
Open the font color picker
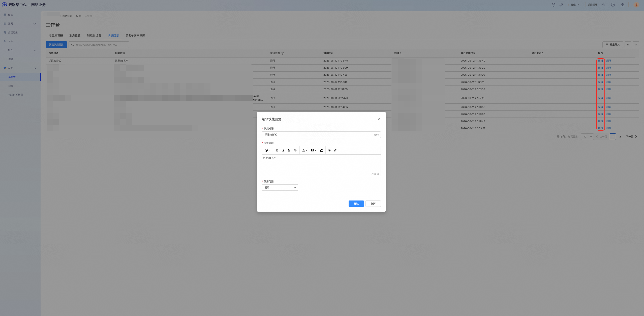click(304, 150)
